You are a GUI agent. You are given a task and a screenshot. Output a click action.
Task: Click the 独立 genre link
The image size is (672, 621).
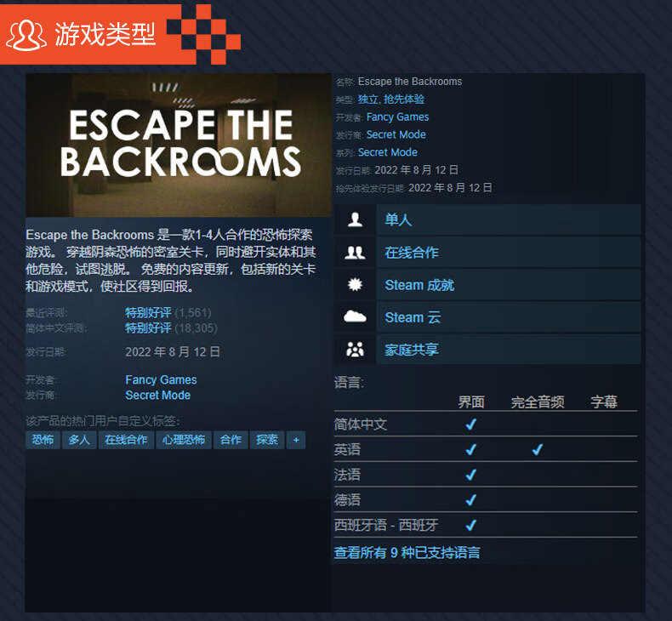tap(367, 100)
